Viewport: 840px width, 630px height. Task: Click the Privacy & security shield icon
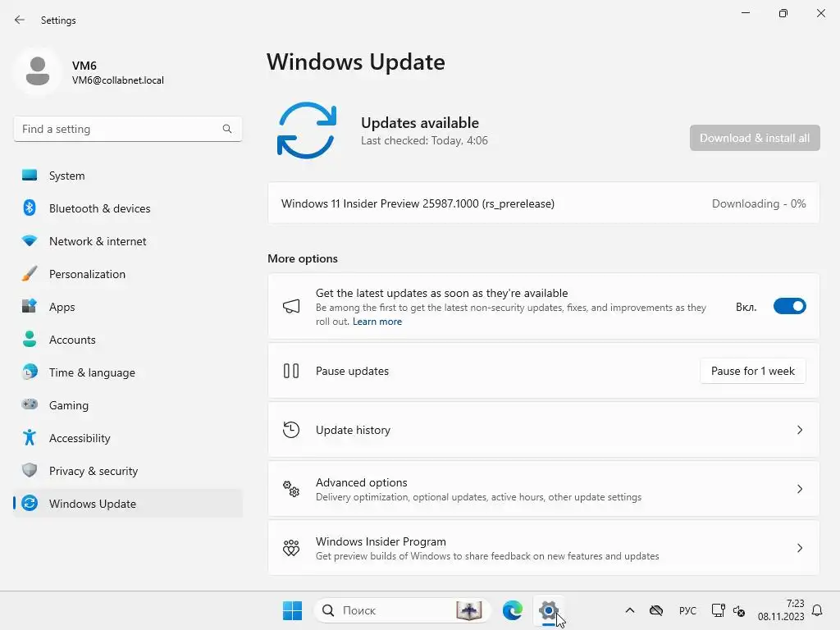coord(30,470)
